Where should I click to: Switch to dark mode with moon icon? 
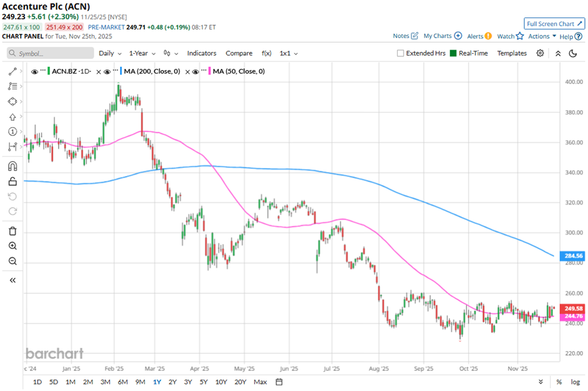[x=572, y=53]
